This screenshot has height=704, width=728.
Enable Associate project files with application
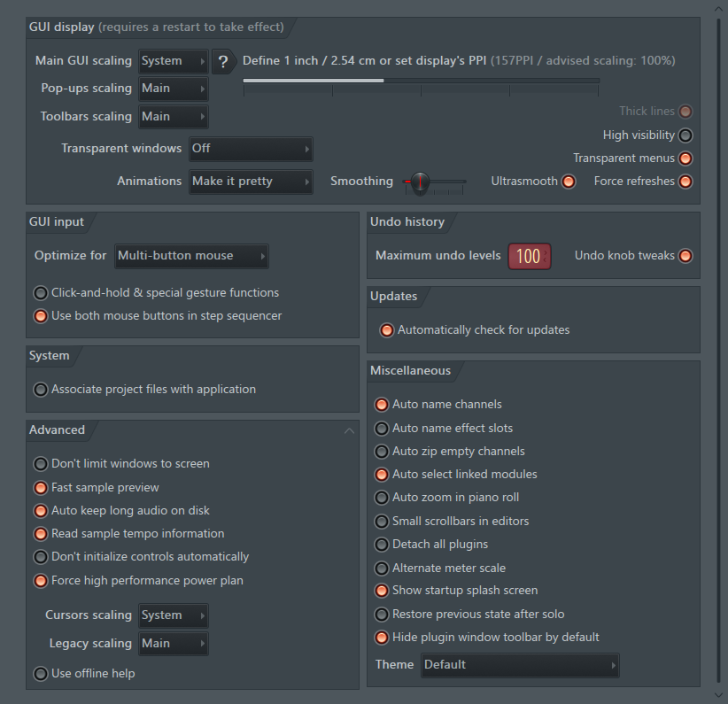point(41,390)
